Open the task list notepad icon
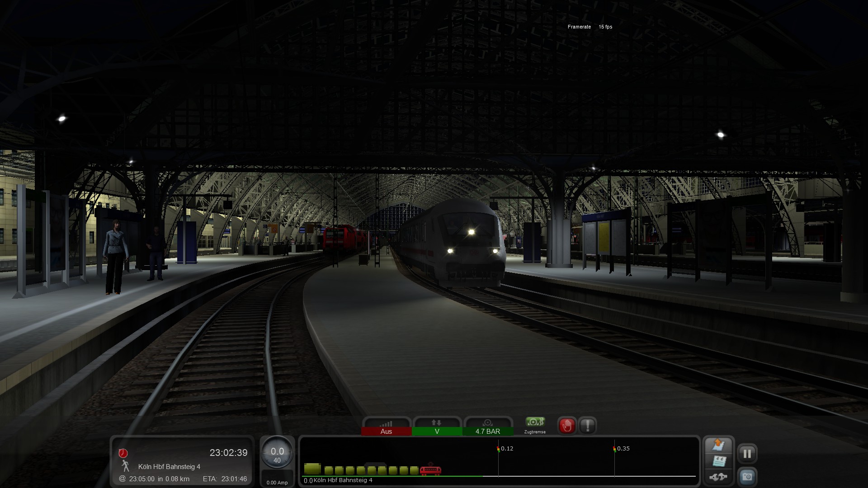Viewport: 868px width, 488px height. (x=718, y=461)
